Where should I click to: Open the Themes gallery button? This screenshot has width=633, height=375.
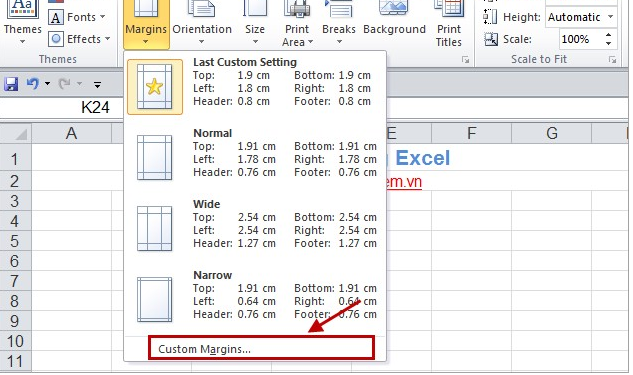click(x=22, y=22)
